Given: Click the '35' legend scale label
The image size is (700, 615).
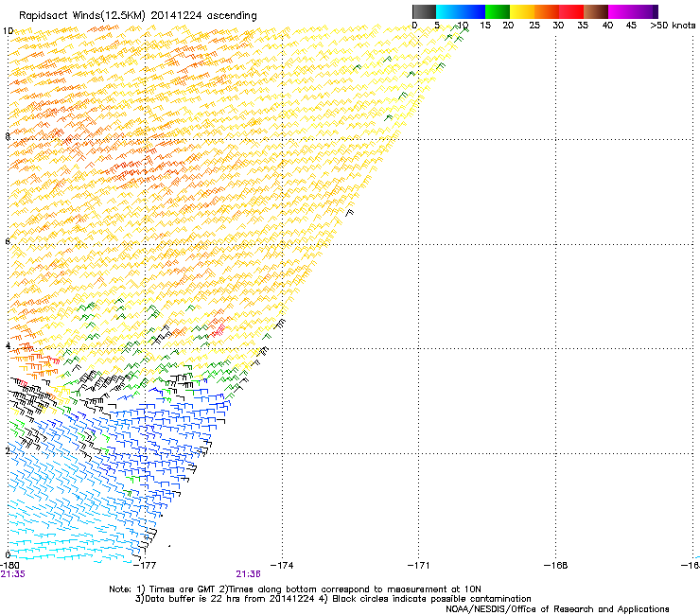Looking at the screenshot, I should pyautogui.click(x=583, y=26).
